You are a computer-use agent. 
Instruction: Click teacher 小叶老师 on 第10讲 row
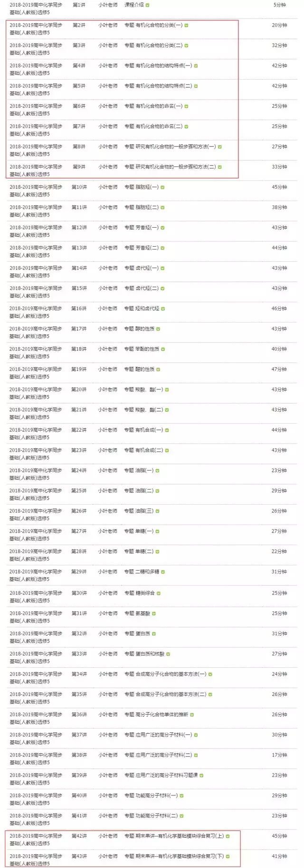click(x=105, y=187)
